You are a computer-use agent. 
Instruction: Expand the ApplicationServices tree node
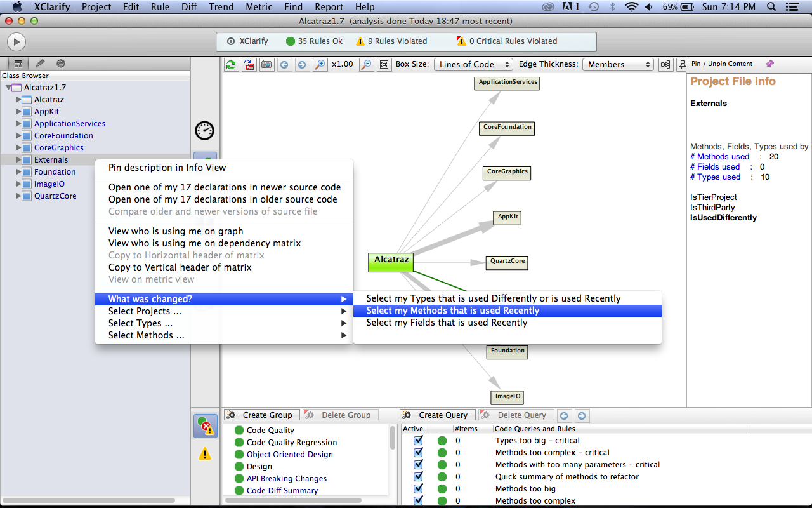click(18, 124)
